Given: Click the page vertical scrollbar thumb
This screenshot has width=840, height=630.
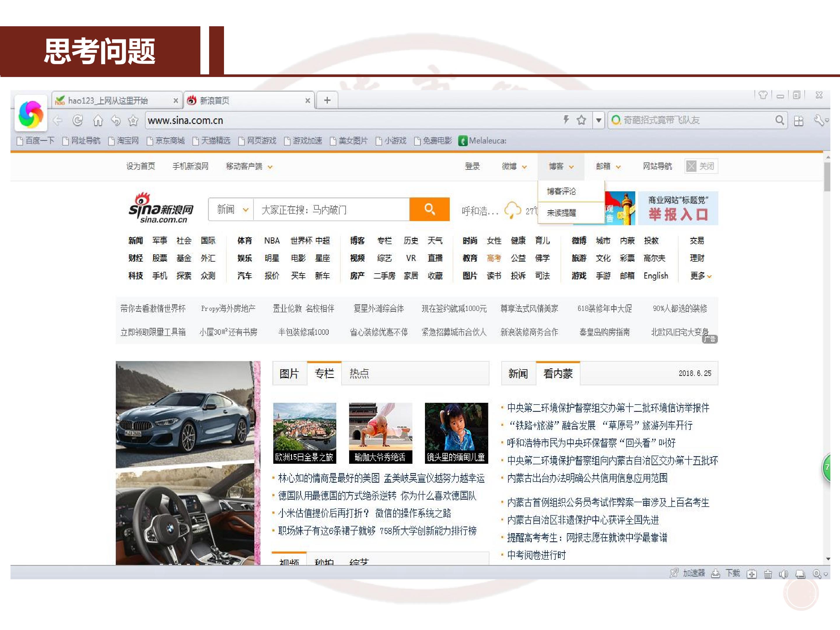Looking at the screenshot, I should tap(827, 176).
